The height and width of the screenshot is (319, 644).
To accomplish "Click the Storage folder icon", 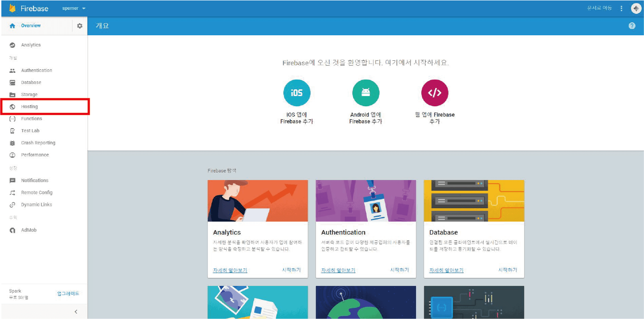I will point(13,95).
